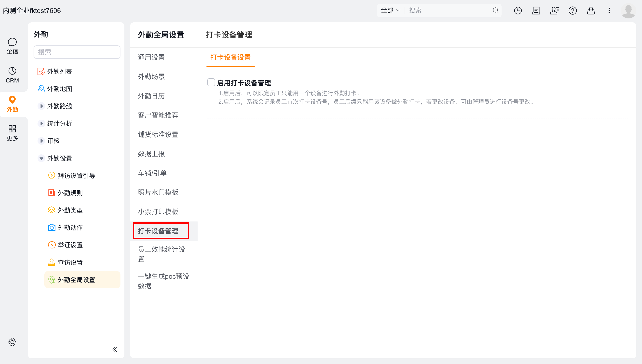The width and height of the screenshot is (642, 364).
Task: Collapse the 外勤设置 tree node
Action: point(41,158)
